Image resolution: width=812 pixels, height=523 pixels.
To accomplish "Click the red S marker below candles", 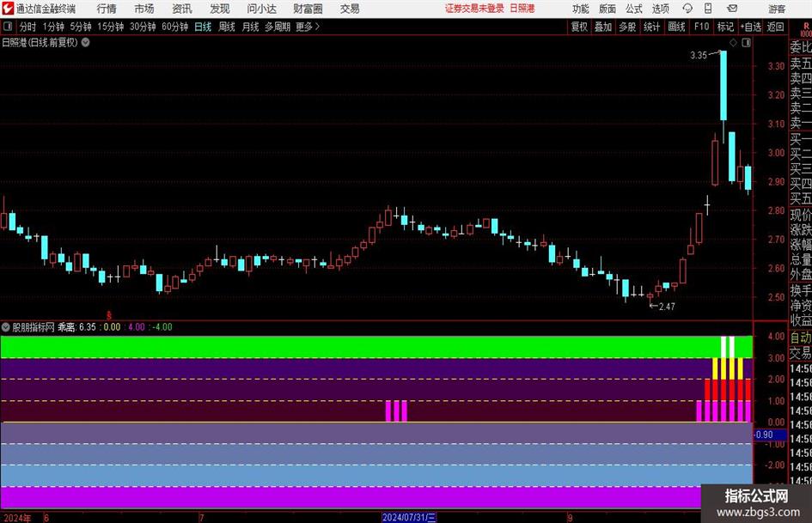I will tap(109, 315).
